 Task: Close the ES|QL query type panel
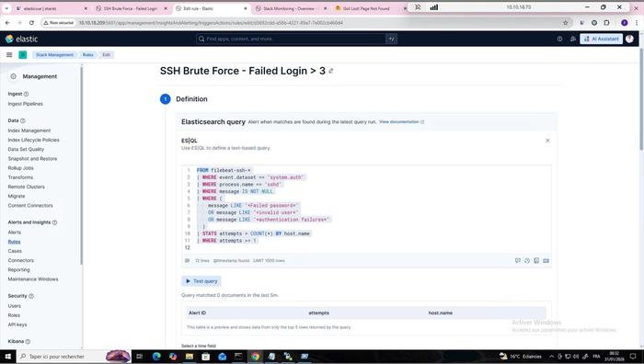coord(547,141)
